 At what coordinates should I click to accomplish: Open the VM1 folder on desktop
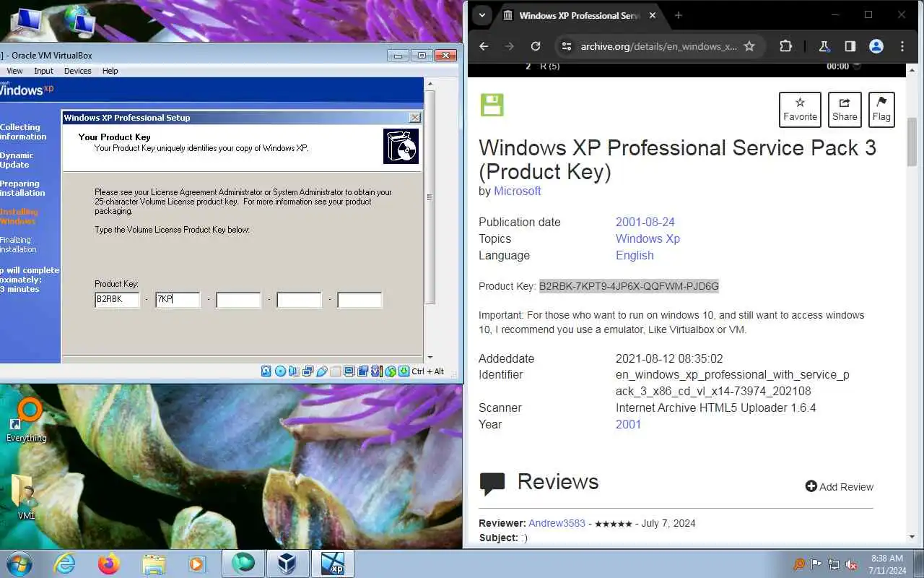coord(26,497)
